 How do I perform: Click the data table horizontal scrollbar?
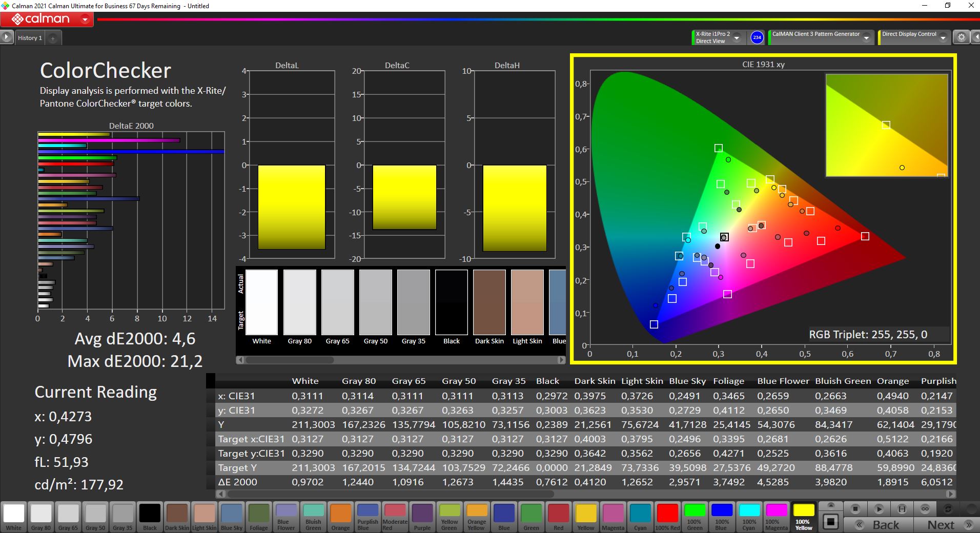[x=390, y=494]
